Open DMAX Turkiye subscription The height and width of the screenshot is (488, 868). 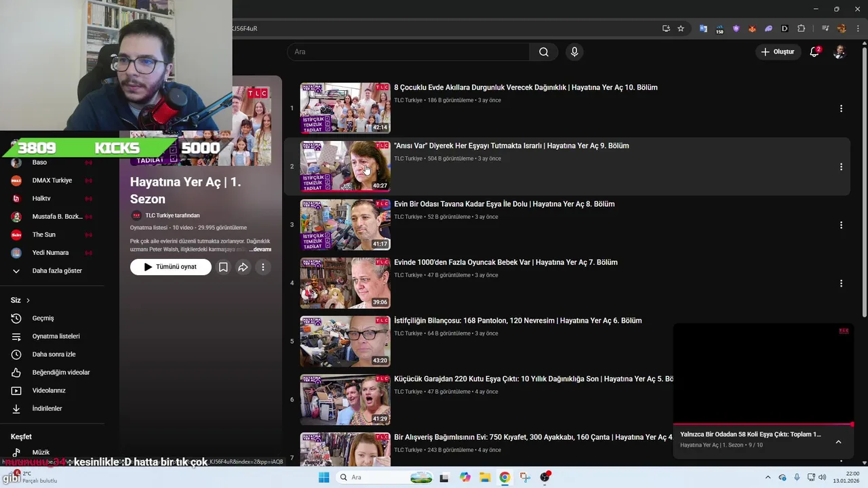pos(52,180)
